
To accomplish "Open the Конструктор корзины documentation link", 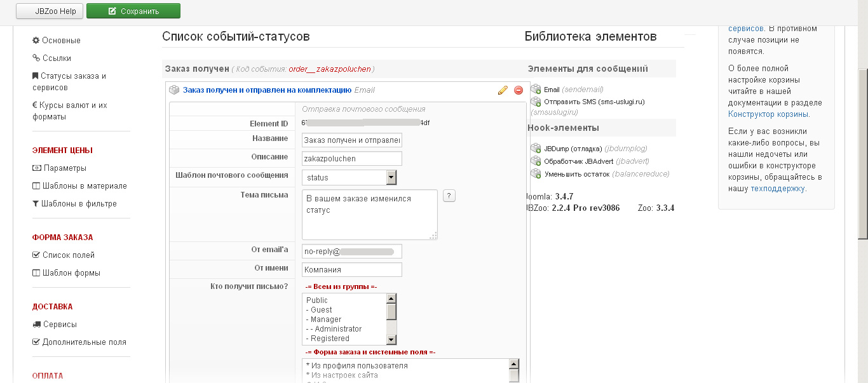I will click(x=768, y=114).
